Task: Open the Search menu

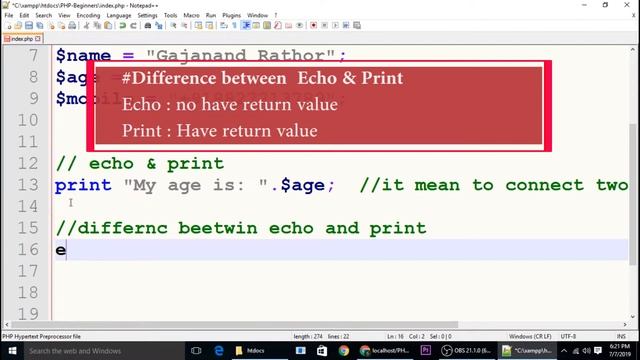Action: click(43, 16)
